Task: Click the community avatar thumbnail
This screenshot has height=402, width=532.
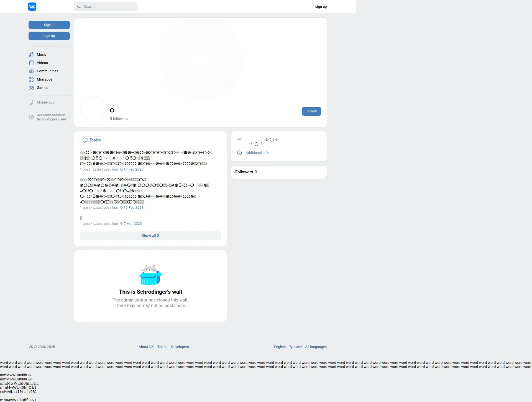Action: tap(93, 109)
